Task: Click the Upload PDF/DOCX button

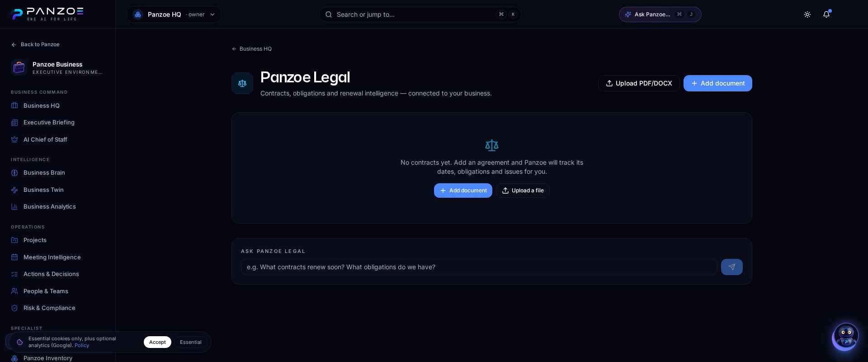Action: [639, 83]
